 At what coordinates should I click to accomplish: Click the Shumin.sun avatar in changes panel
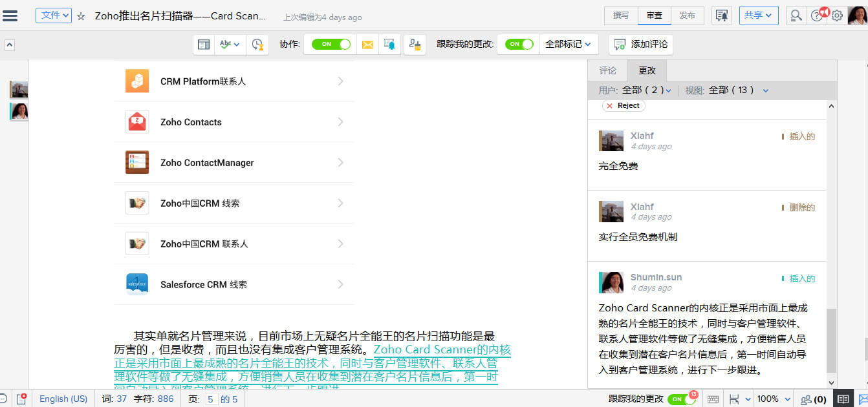(611, 282)
